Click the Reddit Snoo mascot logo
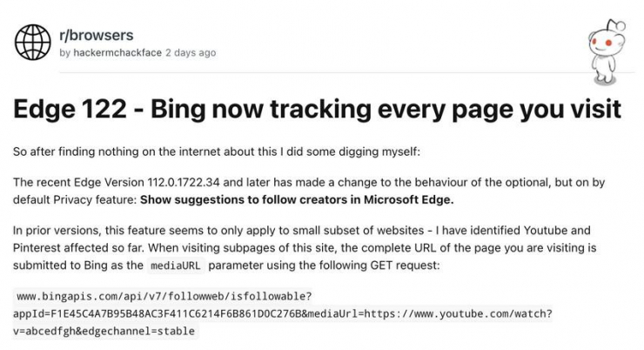Image resolution: width=644 pixels, height=350 pixels. 607,52
